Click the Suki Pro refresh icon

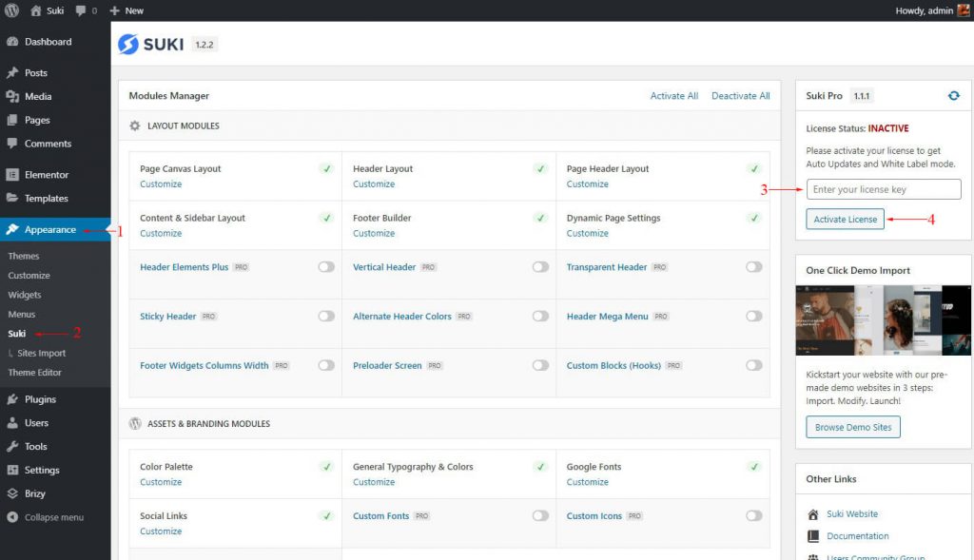[953, 96]
